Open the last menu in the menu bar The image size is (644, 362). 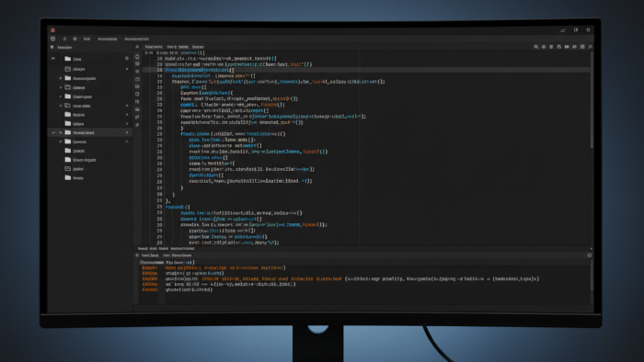(137, 39)
